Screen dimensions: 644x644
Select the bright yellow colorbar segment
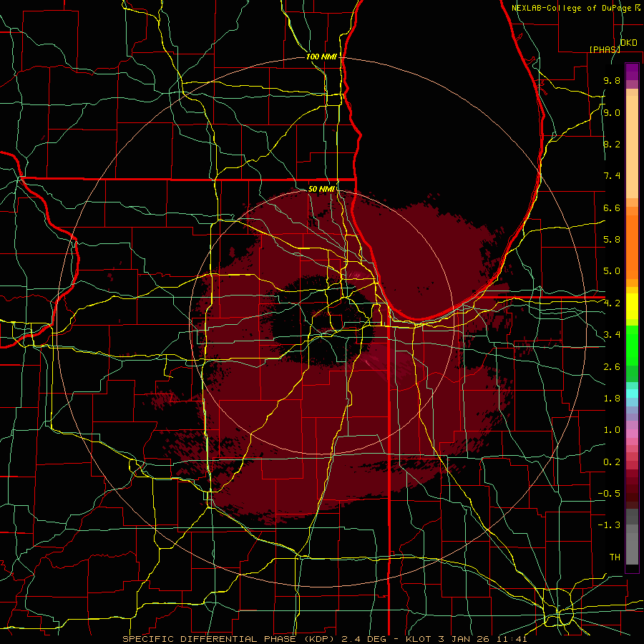632,306
